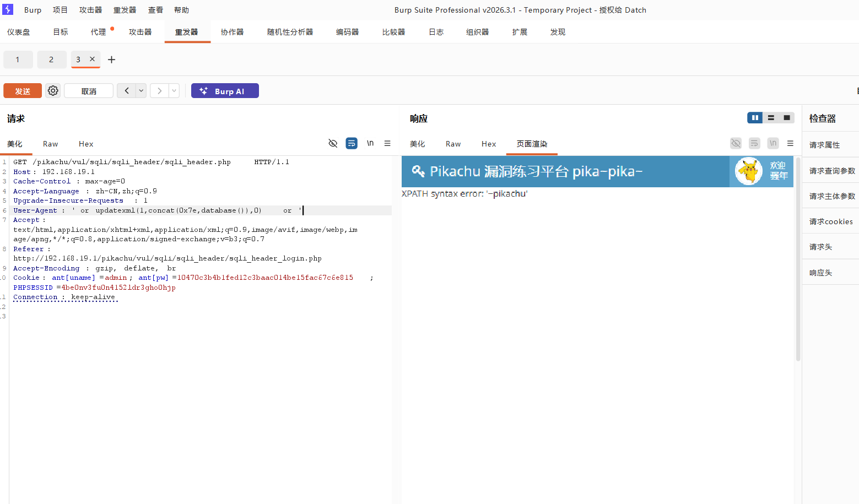The image size is (859, 504).
Task: Switch response view to Hex
Action: pyautogui.click(x=489, y=144)
